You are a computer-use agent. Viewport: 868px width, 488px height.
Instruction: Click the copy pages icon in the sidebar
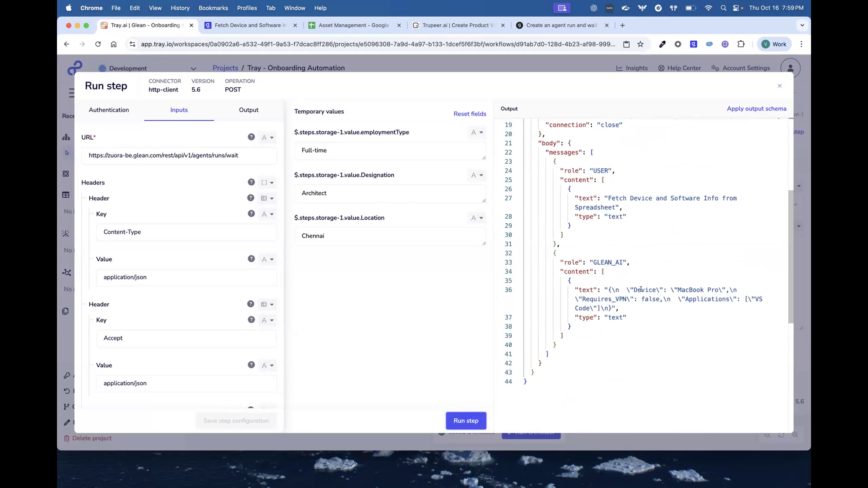point(65,311)
